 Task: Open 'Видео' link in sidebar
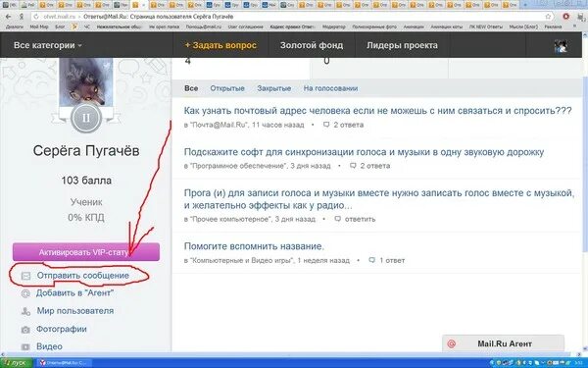[49, 347]
